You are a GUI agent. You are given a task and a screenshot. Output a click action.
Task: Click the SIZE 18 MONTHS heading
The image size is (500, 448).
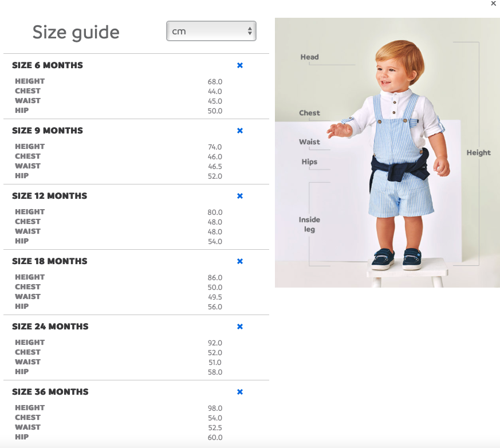point(49,261)
